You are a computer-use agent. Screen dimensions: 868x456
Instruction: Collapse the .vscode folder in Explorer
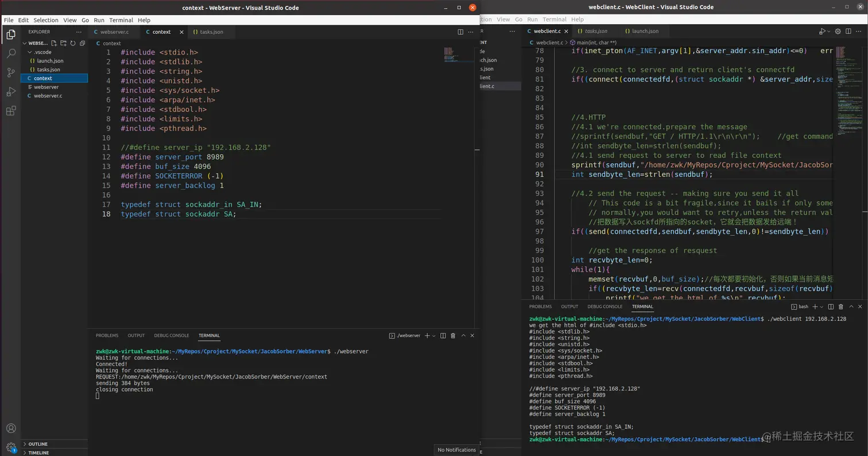click(x=42, y=52)
